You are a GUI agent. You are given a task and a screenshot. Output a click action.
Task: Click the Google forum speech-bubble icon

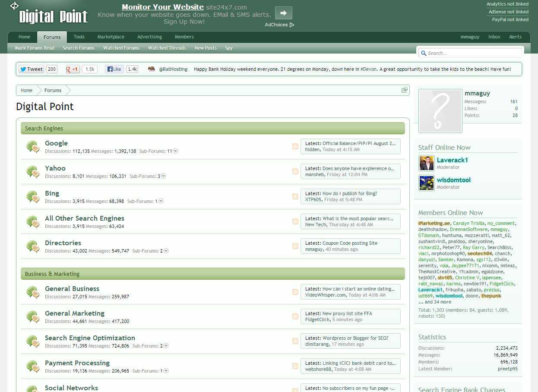33,147
